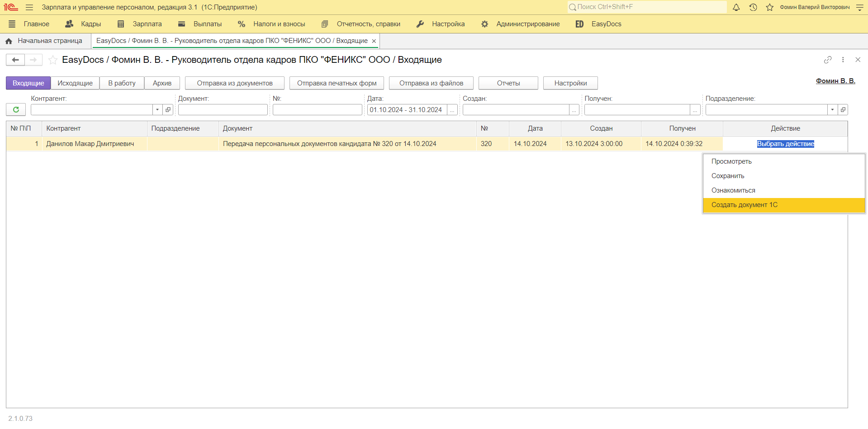The width and height of the screenshot is (868, 429).
Task: Click into the Документ filter field
Action: coord(223,110)
